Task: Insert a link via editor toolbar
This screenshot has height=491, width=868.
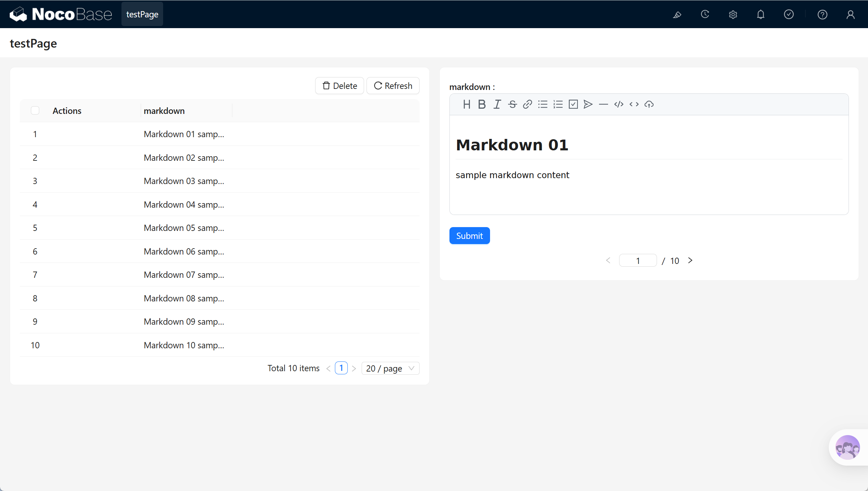Action: click(x=528, y=104)
